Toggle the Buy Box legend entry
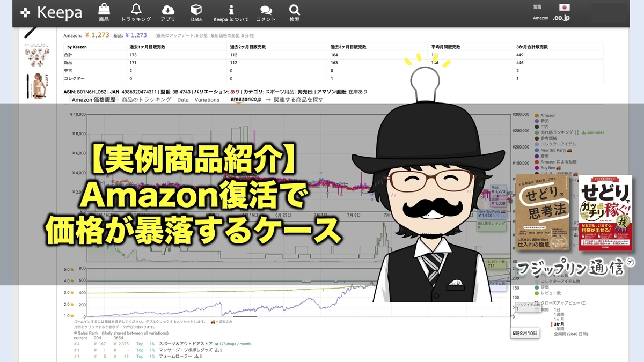This screenshot has width=644, height=362. [548, 168]
